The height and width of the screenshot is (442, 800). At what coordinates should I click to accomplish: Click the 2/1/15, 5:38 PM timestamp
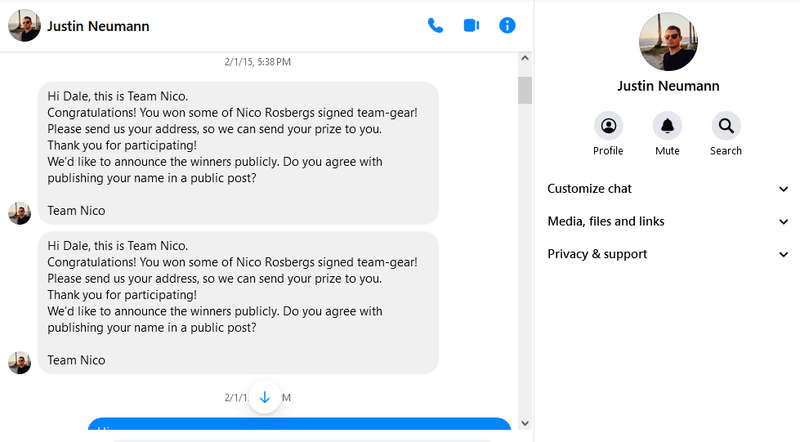[258, 62]
